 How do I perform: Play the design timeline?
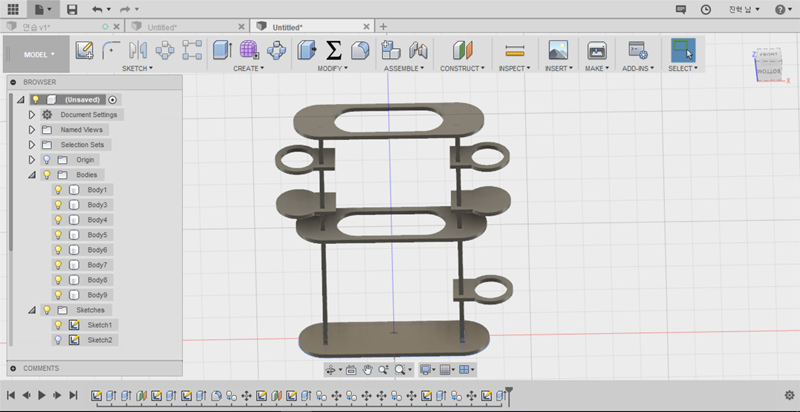[x=42, y=395]
